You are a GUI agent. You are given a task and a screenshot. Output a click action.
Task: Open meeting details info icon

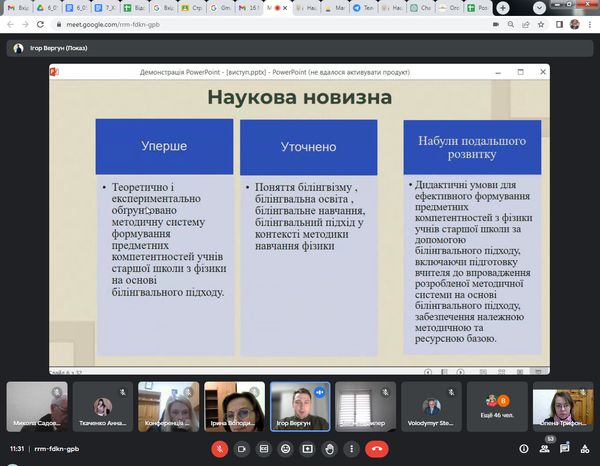524,449
